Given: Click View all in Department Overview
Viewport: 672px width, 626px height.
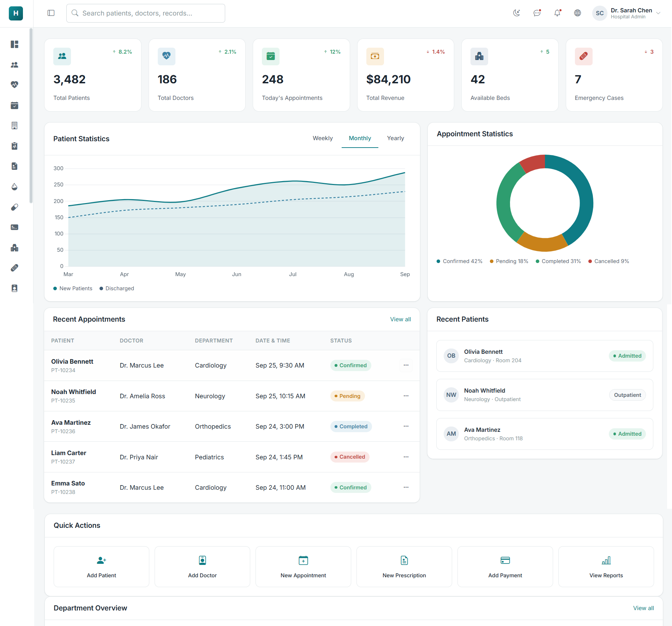Looking at the screenshot, I should [643, 608].
